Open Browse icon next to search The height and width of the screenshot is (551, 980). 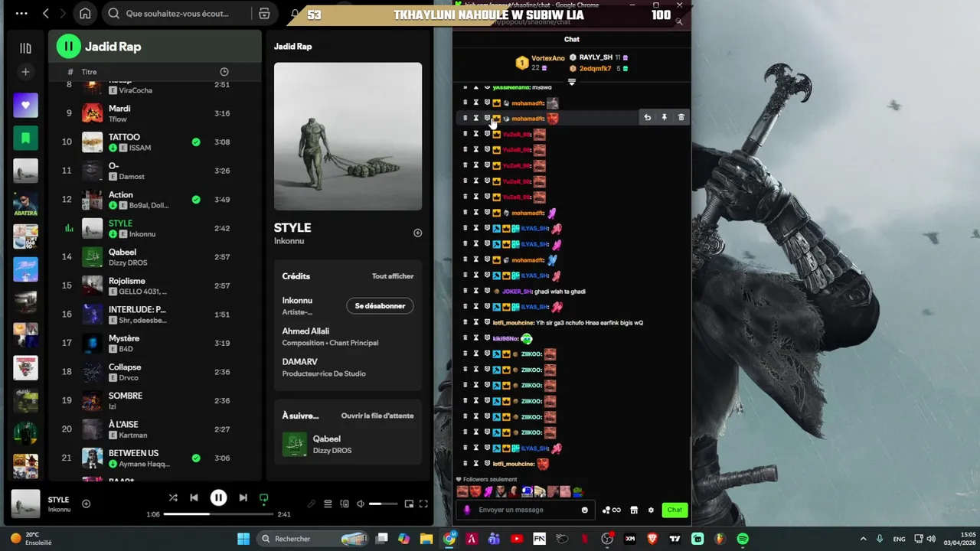(x=264, y=14)
